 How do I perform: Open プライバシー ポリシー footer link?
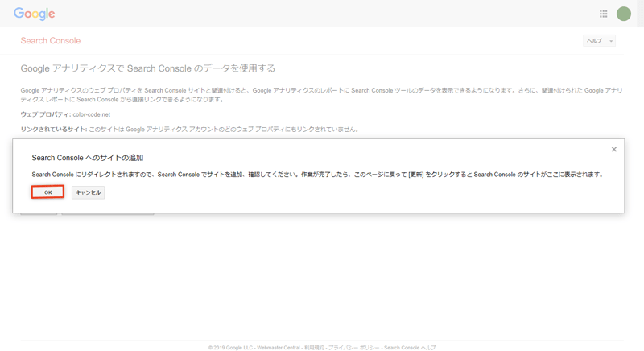point(353,348)
